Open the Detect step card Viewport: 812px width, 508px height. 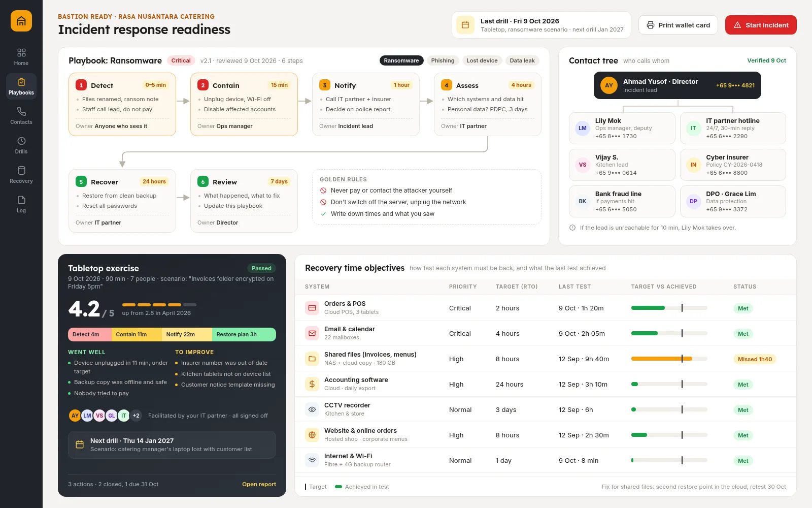[122, 104]
